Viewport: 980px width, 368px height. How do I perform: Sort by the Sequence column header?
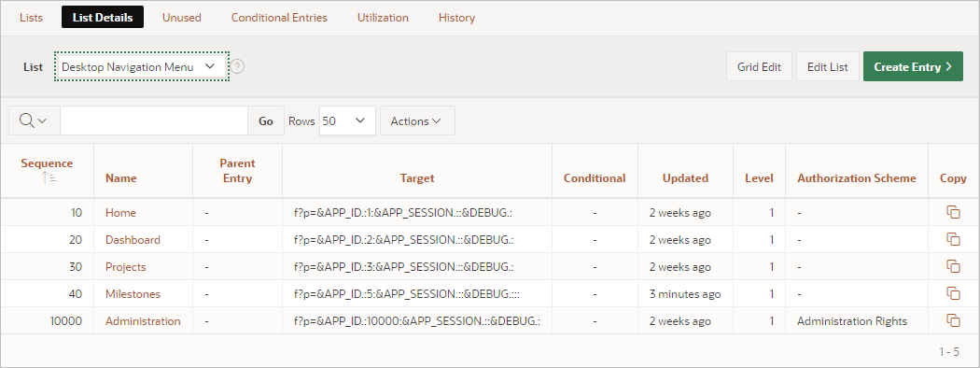(47, 163)
